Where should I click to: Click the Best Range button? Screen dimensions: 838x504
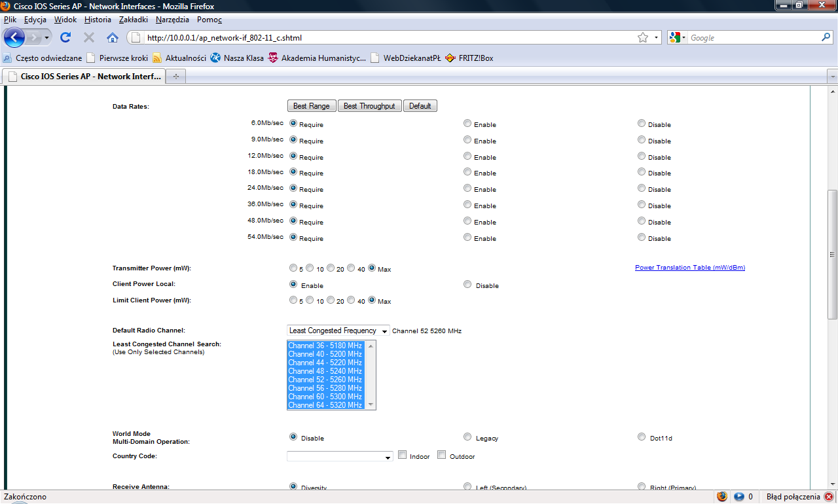click(312, 106)
